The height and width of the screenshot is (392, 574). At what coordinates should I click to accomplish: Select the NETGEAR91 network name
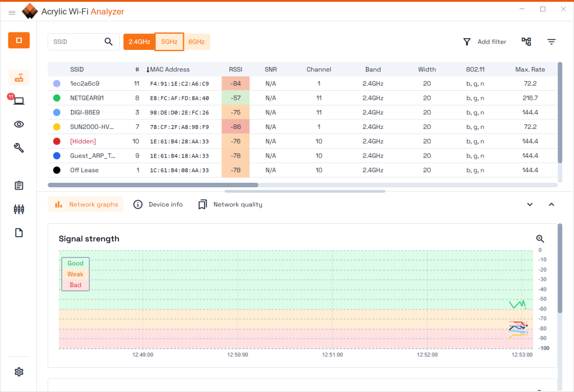tap(87, 98)
